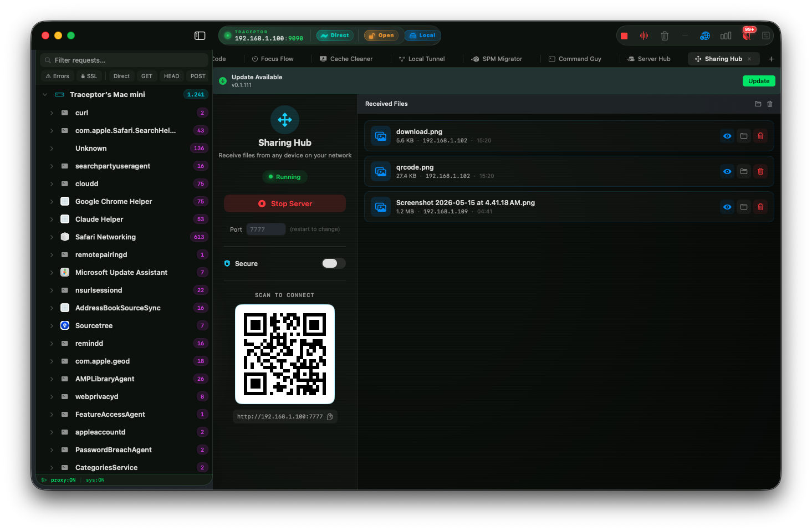Copy the http://192.168.1.100:7777 URL
This screenshot has width=812, height=531.
click(x=330, y=416)
